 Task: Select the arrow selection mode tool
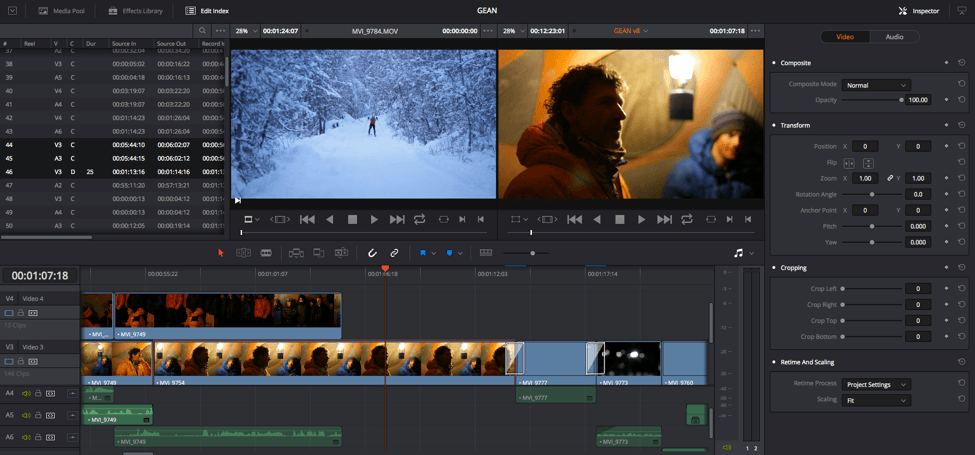tap(221, 253)
